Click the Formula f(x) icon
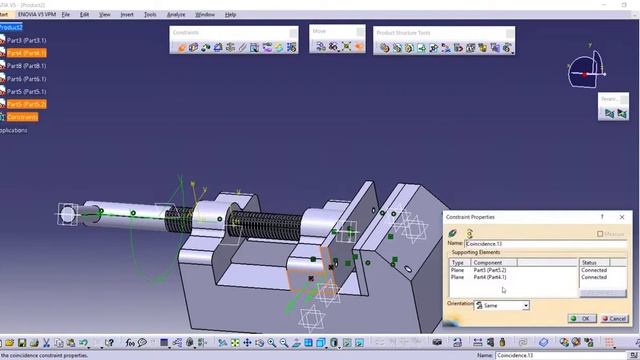 [x=130, y=343]
